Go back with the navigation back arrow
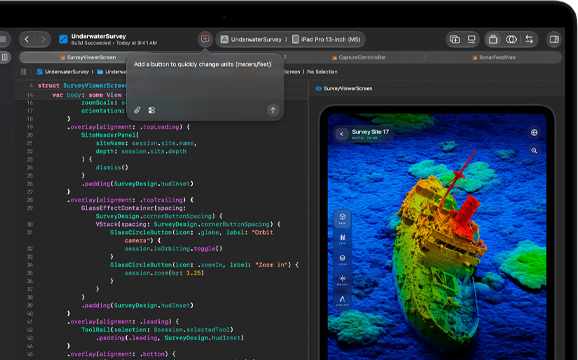This screenshot has width=578, height=360. pyautogui.click(x=27, y=39)
